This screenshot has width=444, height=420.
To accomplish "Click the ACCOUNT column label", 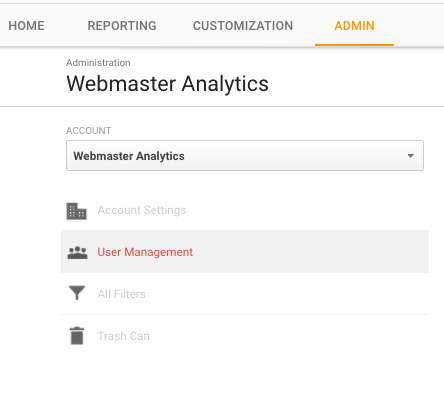I will pos(88,131).
